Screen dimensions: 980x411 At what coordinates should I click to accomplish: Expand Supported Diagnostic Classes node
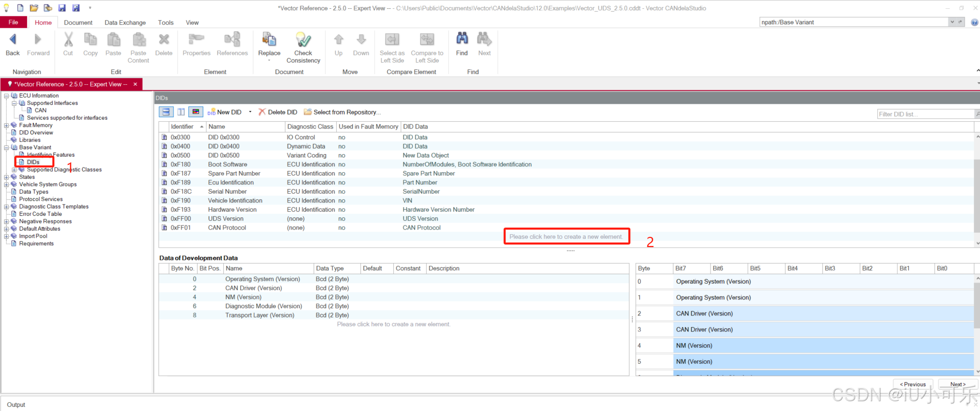click(14, 170)
